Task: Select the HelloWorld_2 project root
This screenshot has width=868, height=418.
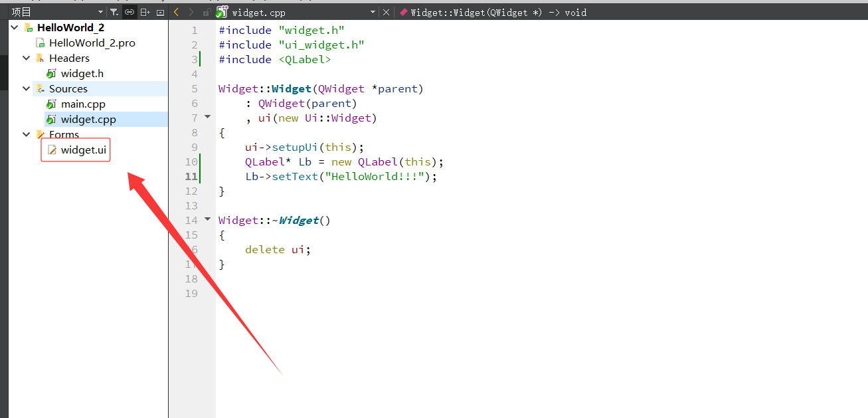Action: (70, 28)
